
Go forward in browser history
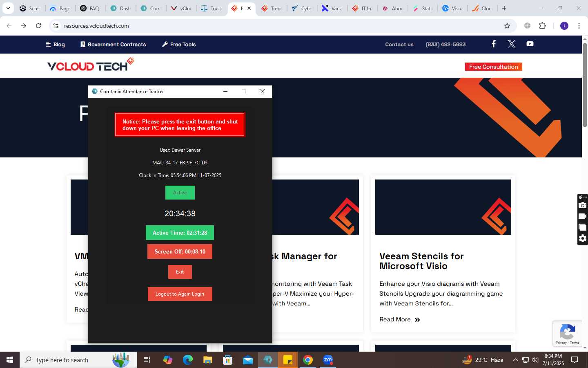pyautogui.click(x=24, y=26)
